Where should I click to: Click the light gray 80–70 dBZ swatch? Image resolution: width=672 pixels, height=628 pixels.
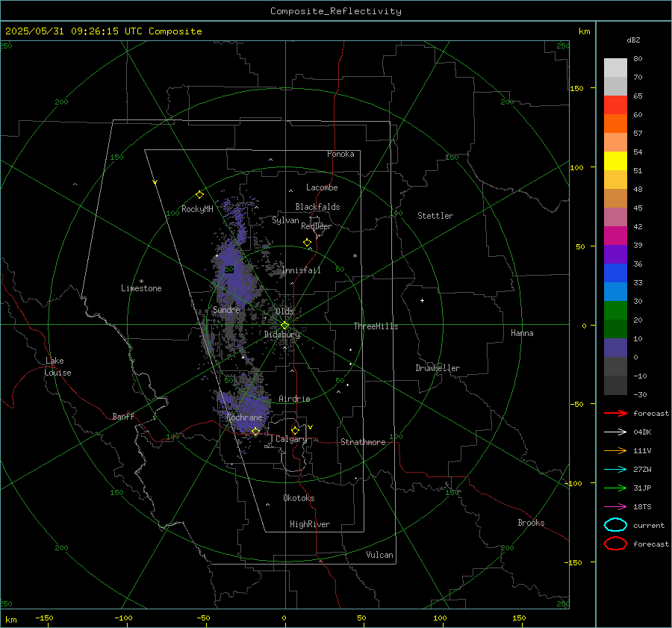pos(615,68)
